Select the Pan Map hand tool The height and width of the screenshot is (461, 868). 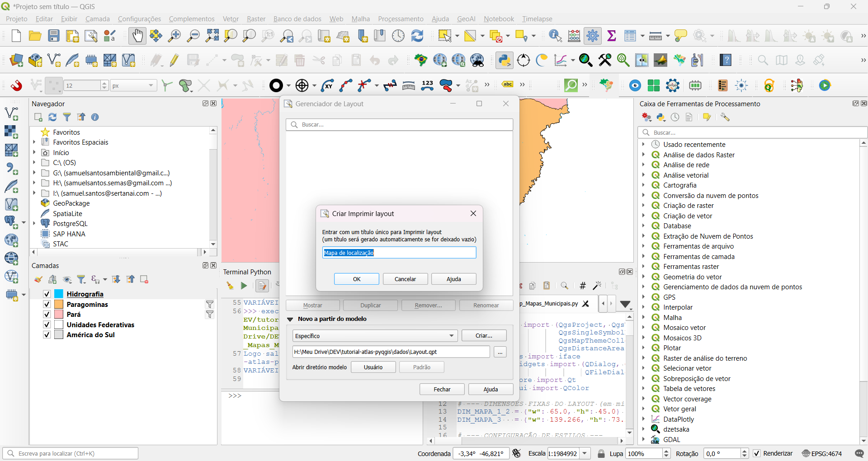click(137, 36)
